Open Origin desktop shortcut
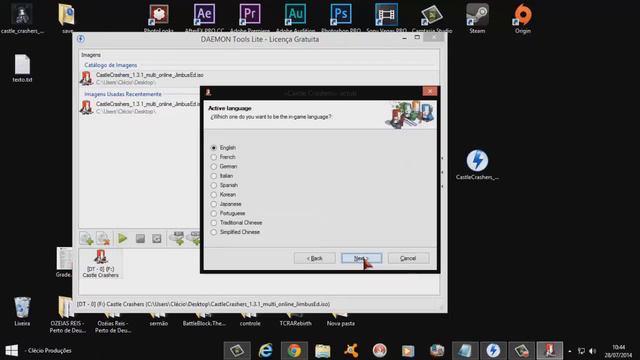The height and width of the screenshot is (360, 640). click(523, 18)
